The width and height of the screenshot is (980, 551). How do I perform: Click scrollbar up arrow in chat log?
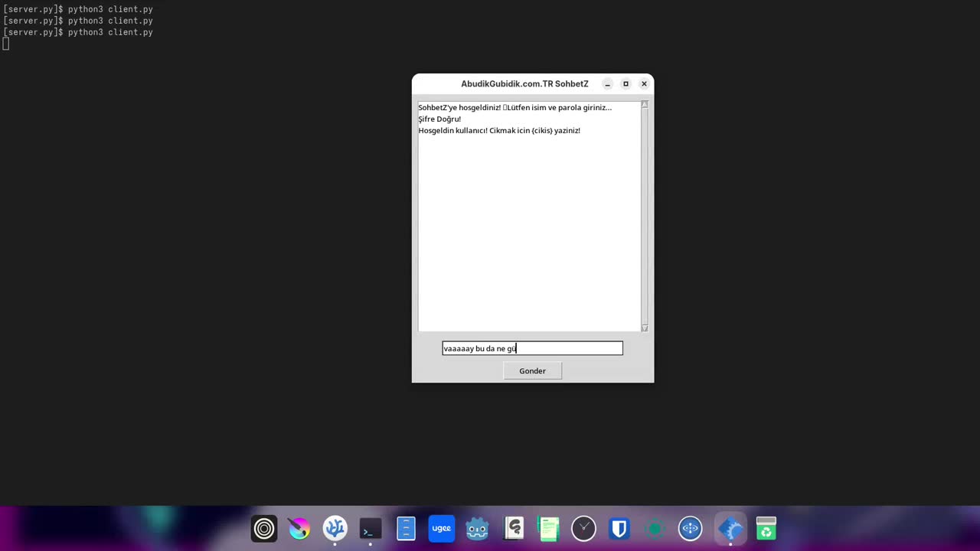click(645, 105)
